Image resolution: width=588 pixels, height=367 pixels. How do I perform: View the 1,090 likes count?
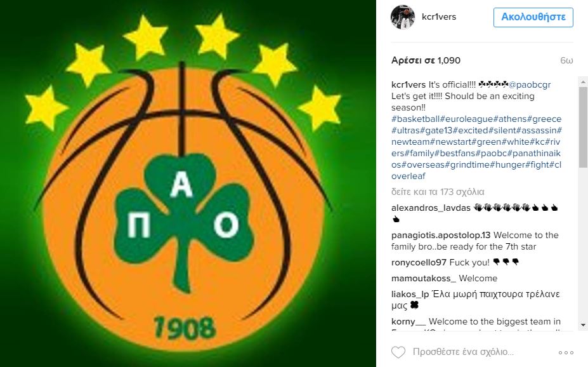click(426, 60)
